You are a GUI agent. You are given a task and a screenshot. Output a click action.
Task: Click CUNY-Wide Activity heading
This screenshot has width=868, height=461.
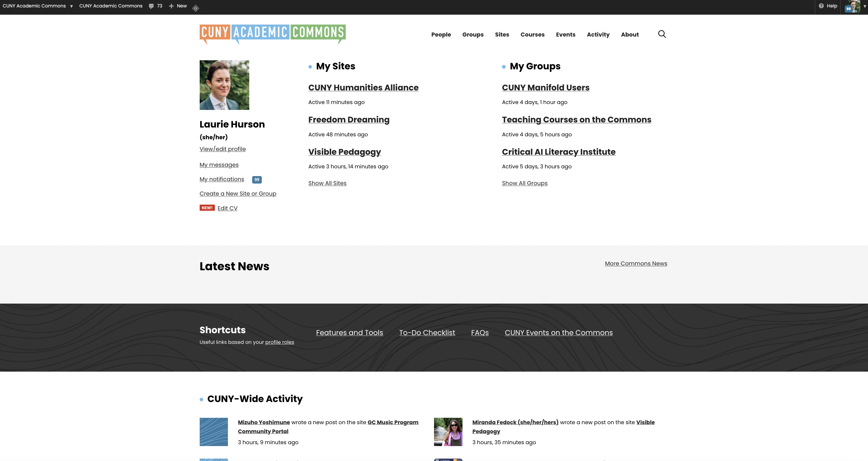(x=255, y=399)
